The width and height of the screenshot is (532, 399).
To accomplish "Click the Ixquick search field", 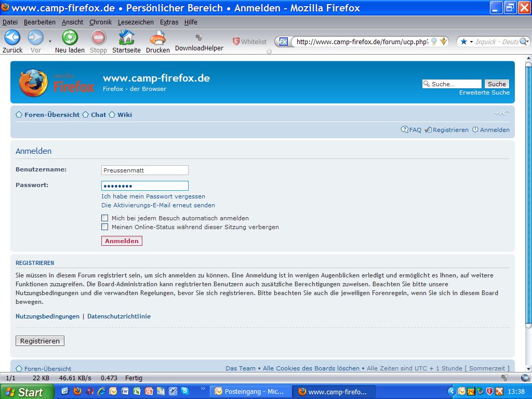I will pos(497,42).
